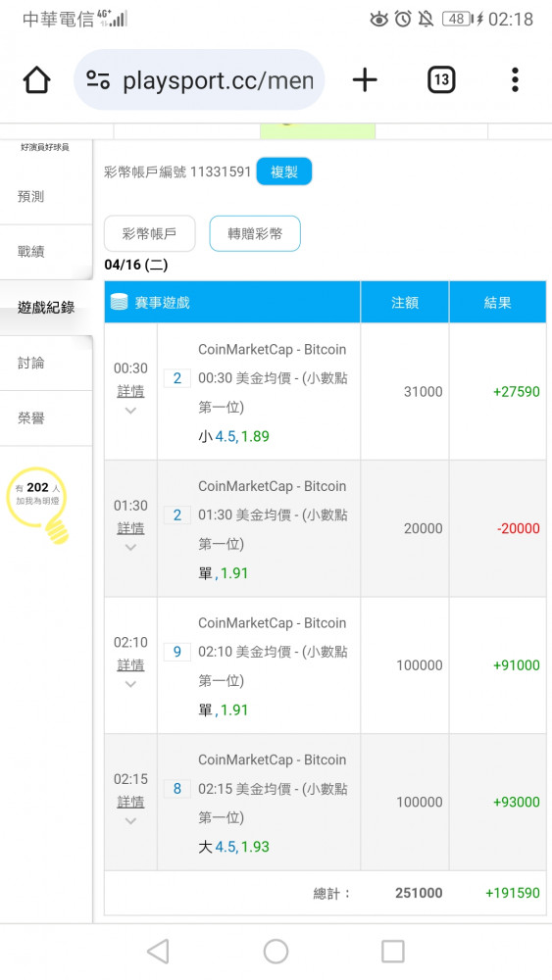Expand details chevron for the 00:30 bet
Image resolution: width=552 pixels, height=980 pixels.
coord(130,411)
